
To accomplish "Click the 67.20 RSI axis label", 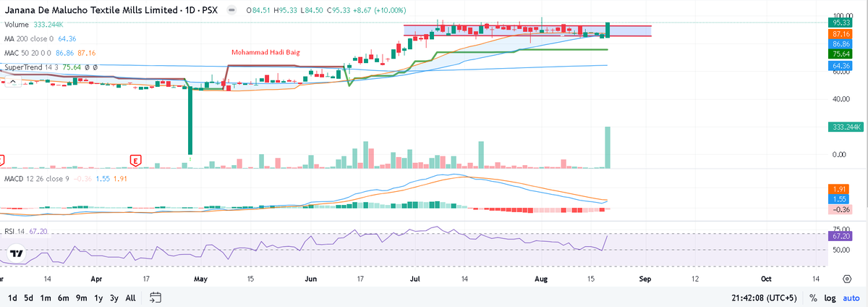I will [x=840, y=236].
